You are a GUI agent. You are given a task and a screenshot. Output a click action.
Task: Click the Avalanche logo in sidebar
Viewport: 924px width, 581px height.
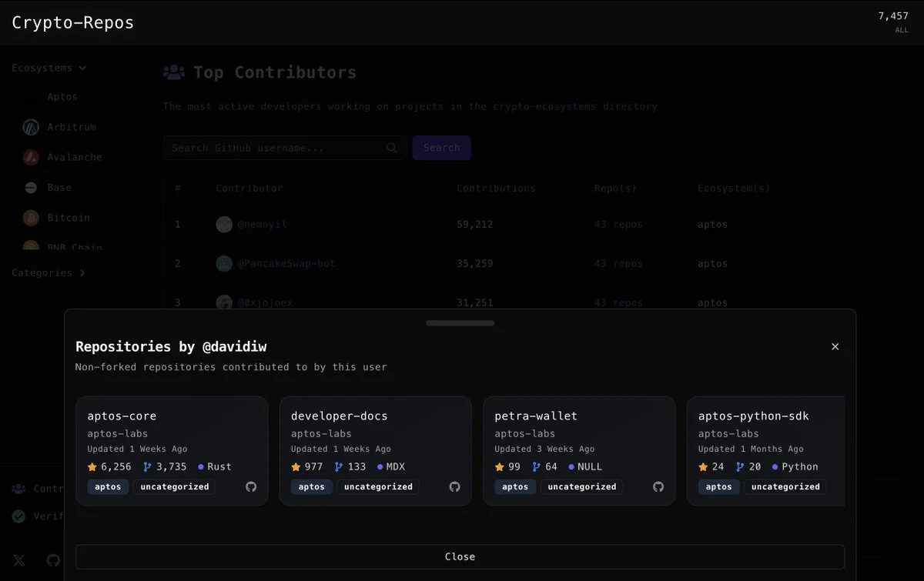click(31, 157)
